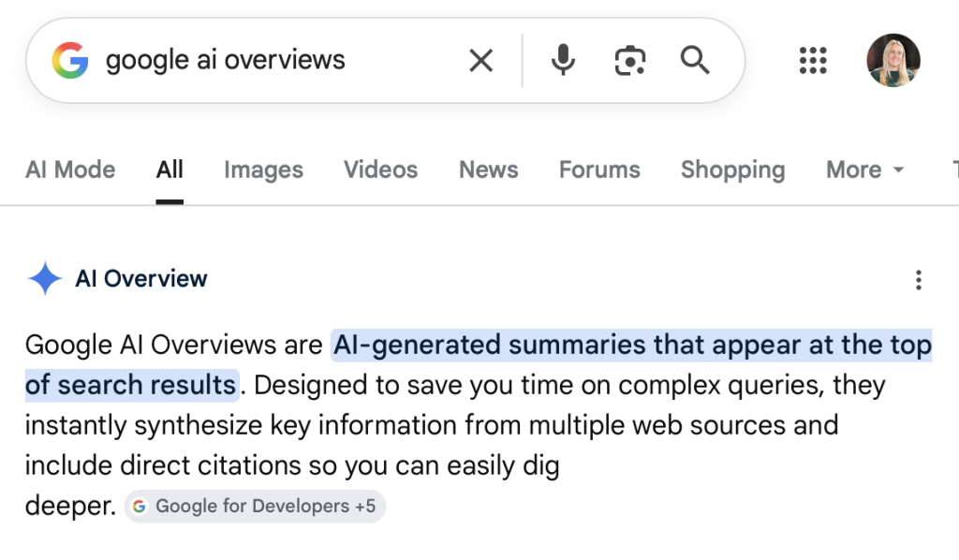Open the Google for Developers +5 sources chip
The width and height of the screenshot is (959, 560).
click(255, 507)
